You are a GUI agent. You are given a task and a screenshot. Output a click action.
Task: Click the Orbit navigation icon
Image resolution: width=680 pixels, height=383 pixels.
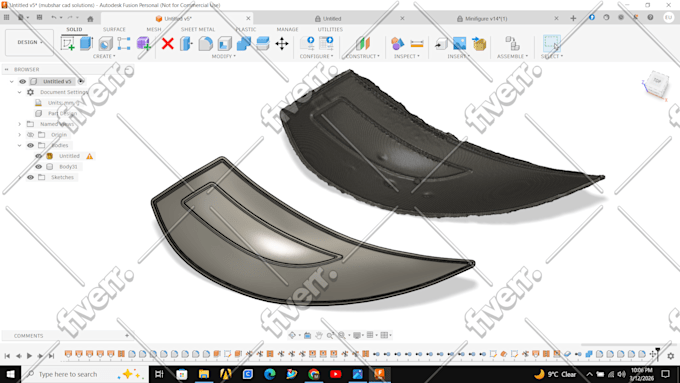pyautogui.click(x=292, y=335)
